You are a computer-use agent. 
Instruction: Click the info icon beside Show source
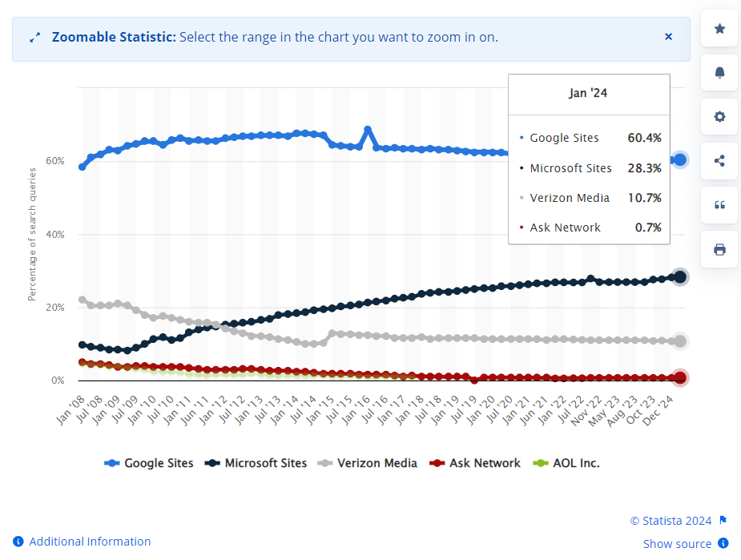[723, 543]
